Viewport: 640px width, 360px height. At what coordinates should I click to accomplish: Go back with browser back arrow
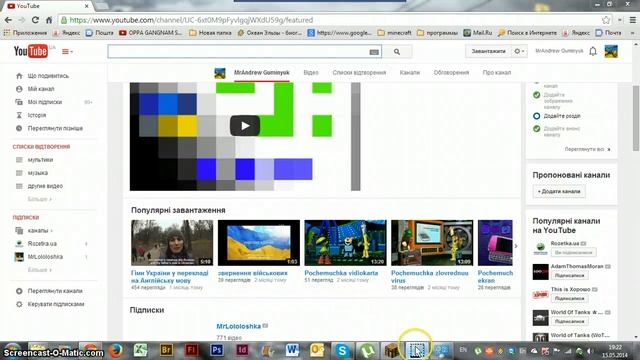[x=8, y=20]
